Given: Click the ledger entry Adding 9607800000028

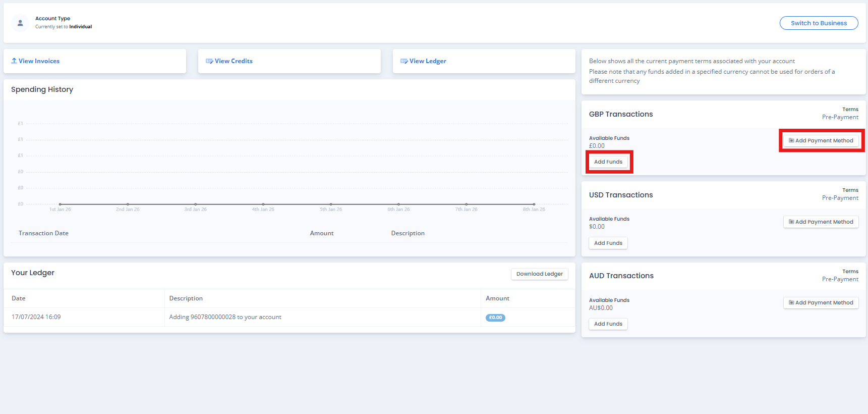Looking at the screenshot, I should tap(225, 317).
